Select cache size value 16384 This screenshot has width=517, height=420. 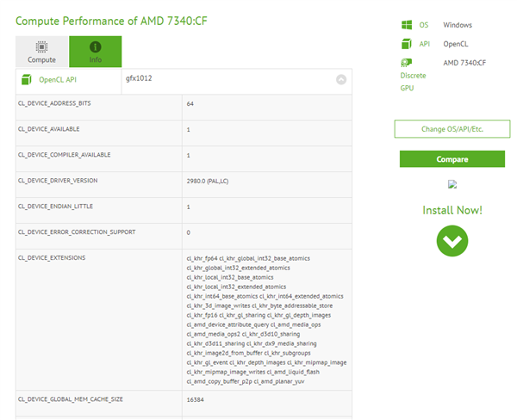[x=196, y=399]
